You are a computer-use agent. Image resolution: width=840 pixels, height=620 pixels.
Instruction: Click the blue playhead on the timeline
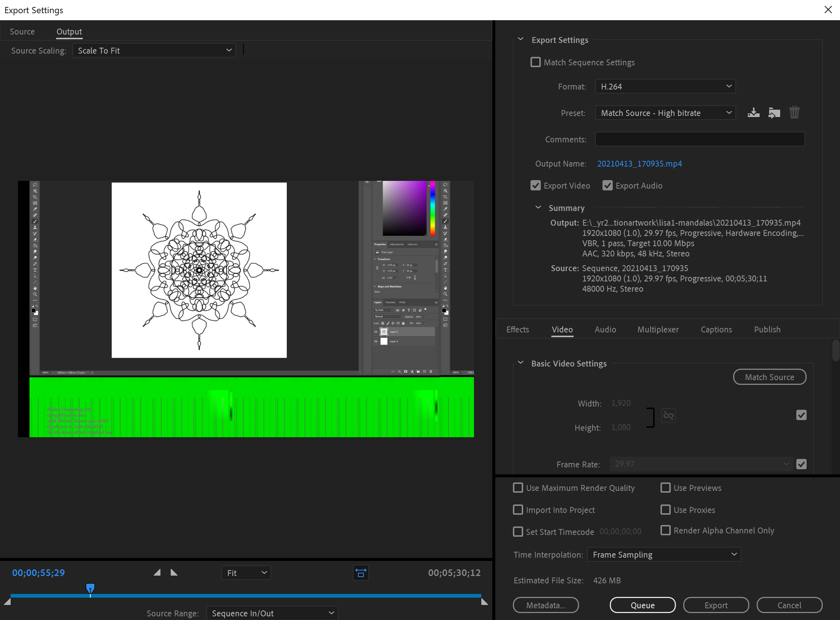90,588
